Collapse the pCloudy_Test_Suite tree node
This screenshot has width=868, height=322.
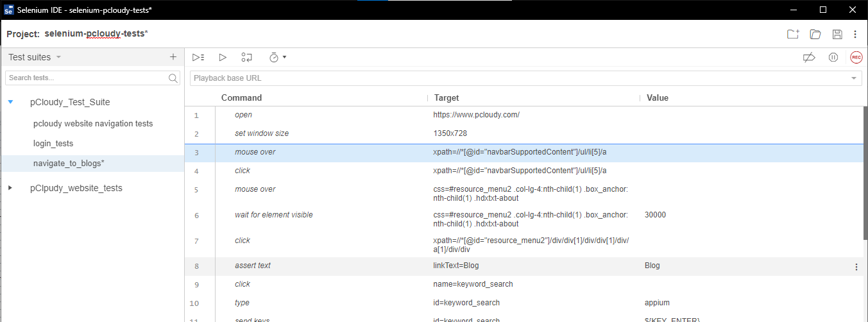(10, 102)
